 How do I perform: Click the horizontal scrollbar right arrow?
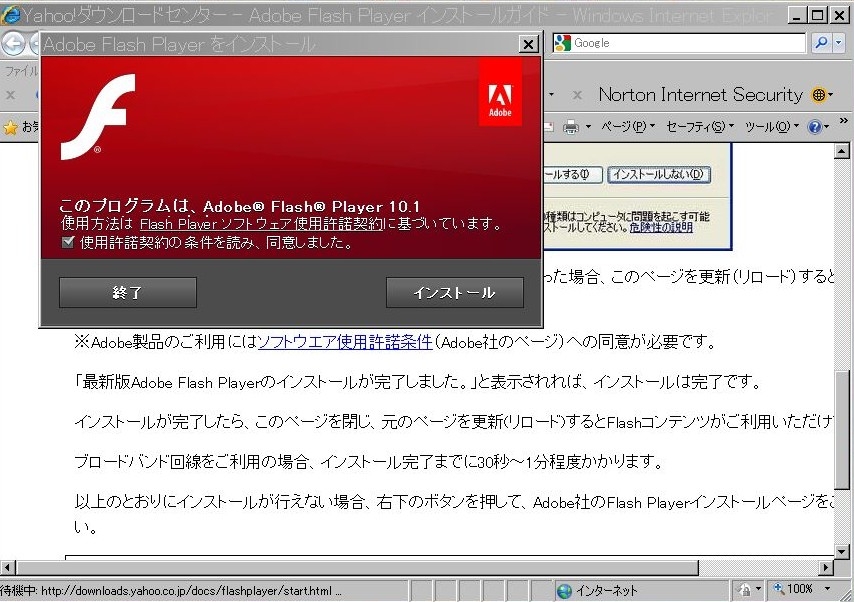[826, 568]
